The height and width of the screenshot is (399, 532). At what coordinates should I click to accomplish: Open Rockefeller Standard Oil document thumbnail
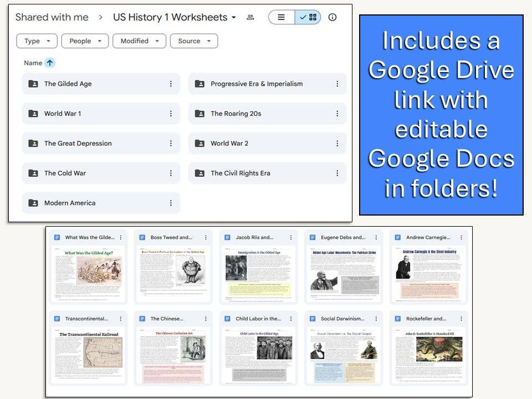(429, 356)
